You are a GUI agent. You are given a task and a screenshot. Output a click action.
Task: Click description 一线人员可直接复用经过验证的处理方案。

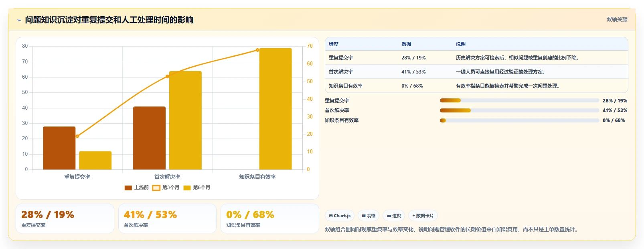click(x=500, y=72)
